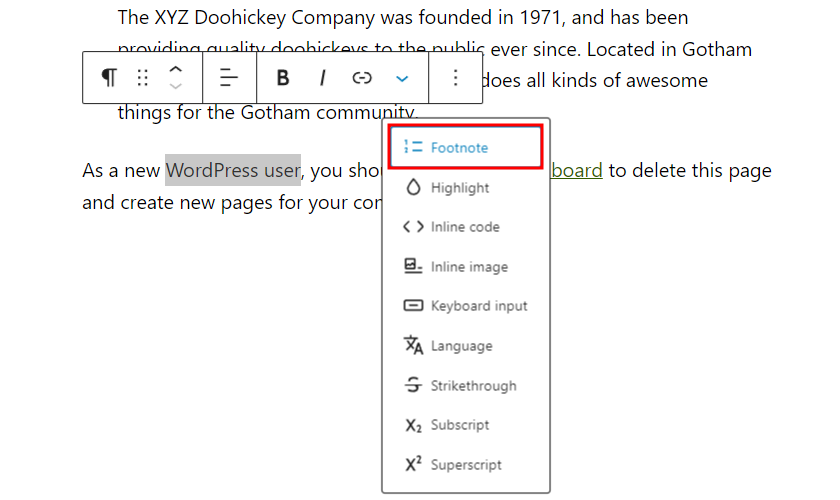Click the selected text 'WordPress user'
840x500 pixels.
click(232, 170)
